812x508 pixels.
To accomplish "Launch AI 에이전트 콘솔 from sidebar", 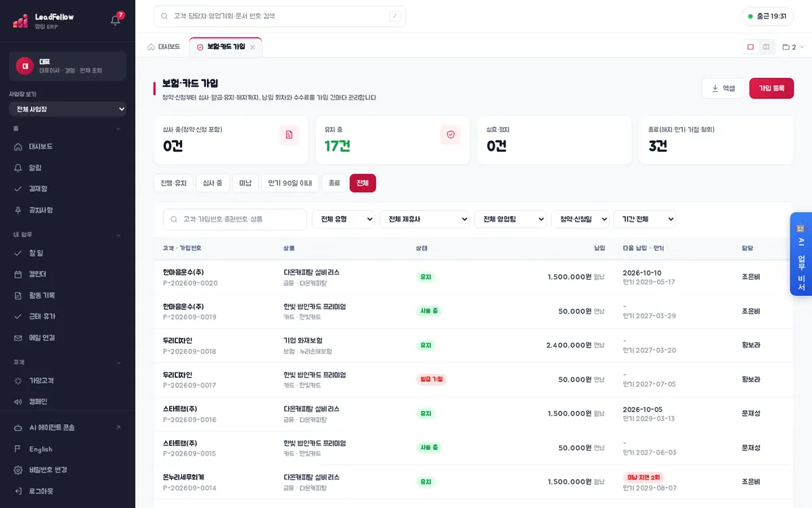I will 68,427.
